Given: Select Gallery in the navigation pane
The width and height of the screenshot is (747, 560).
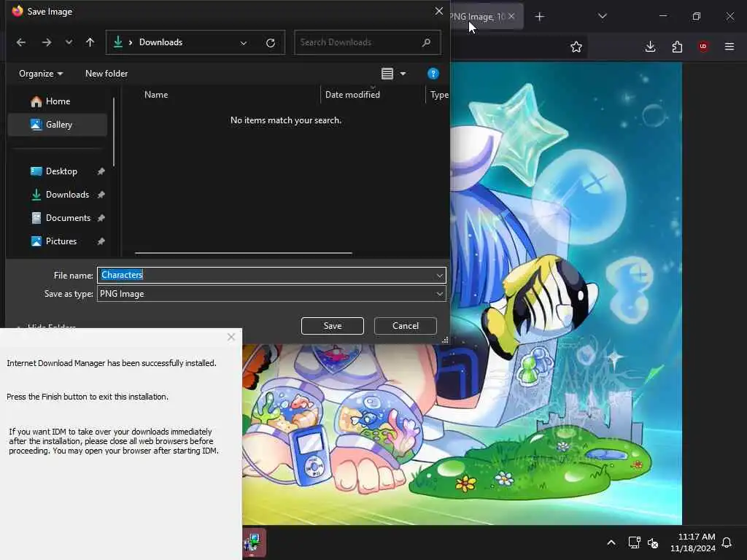Looking at the screenshot, I should [58, 125].
